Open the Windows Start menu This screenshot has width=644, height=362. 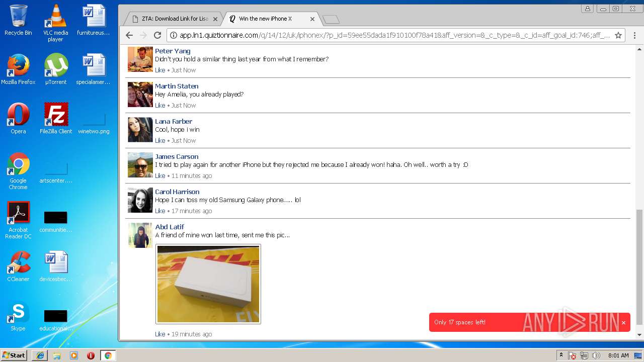14,355
